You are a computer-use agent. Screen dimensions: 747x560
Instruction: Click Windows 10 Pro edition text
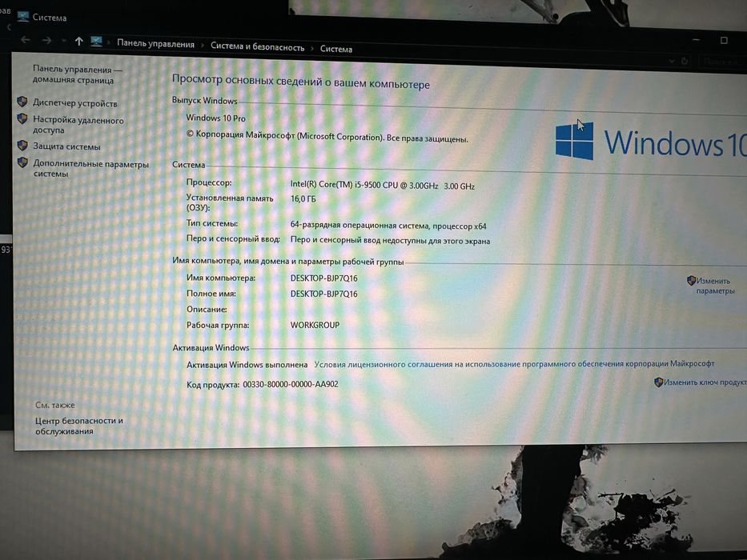pos(216,118)
